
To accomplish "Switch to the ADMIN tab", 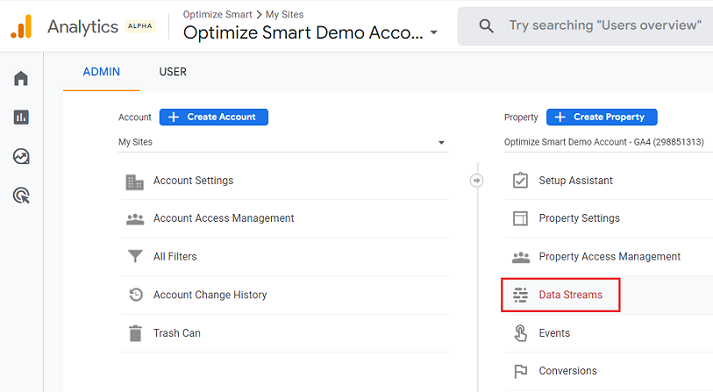I will coord(101,72).
